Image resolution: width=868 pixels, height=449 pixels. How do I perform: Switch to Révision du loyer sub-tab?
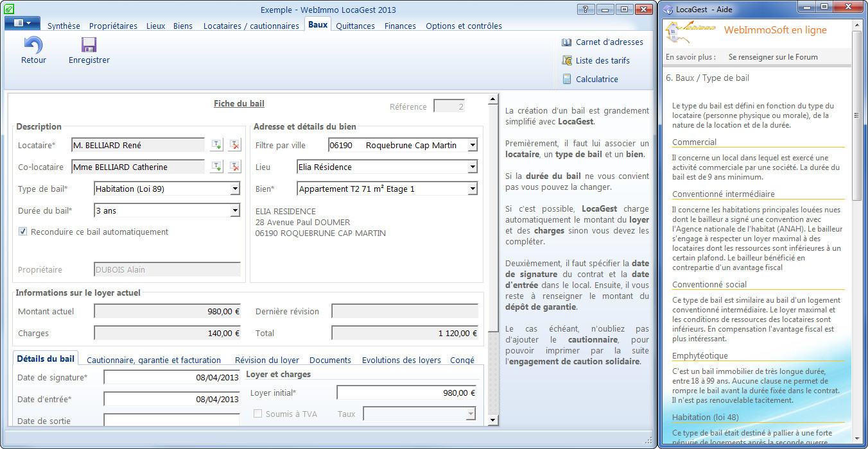tap(267, 360)
